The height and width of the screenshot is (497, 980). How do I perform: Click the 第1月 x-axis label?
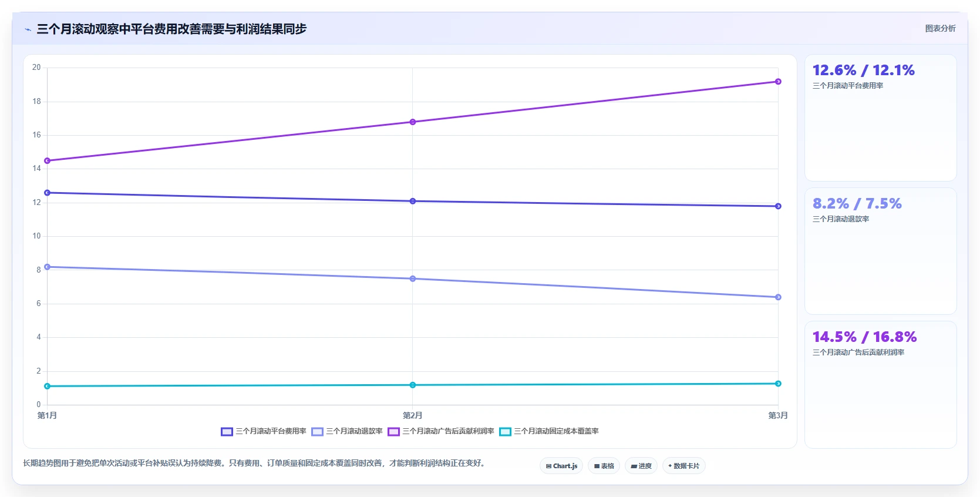coord(48,415)
